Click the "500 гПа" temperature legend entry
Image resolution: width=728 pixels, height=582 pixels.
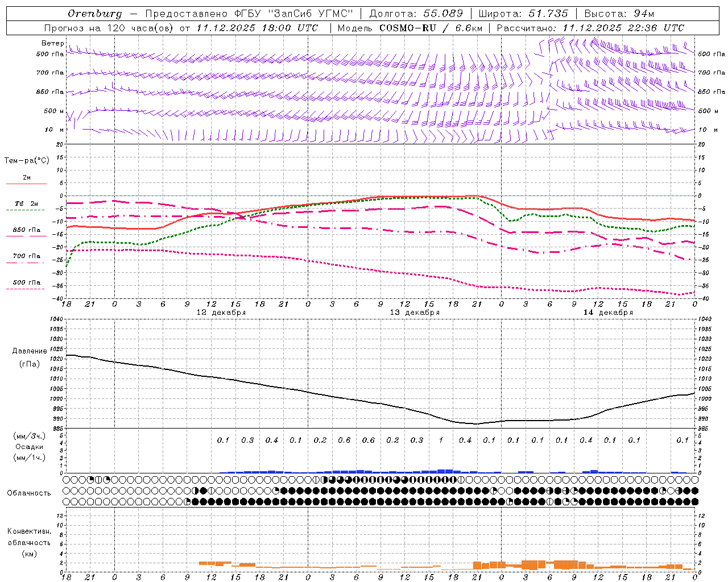pos(27,282)
